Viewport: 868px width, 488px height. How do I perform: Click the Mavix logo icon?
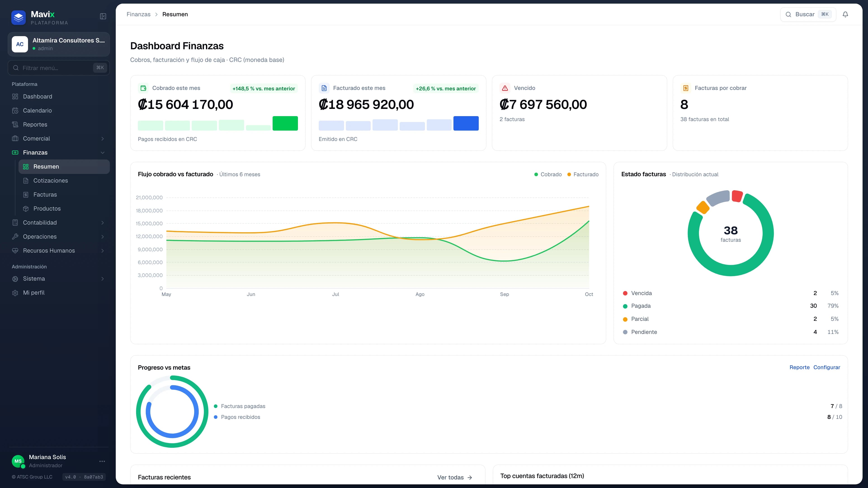click(19, 18)
